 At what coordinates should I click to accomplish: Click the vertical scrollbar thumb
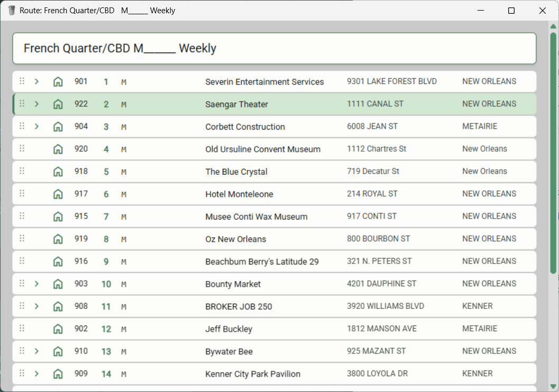(x=553, y=153)
